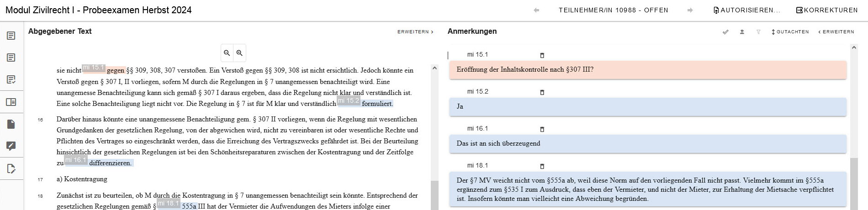Click the mi 18.1 marker in text
Screen dimensions: 868x210
[169, 204]
